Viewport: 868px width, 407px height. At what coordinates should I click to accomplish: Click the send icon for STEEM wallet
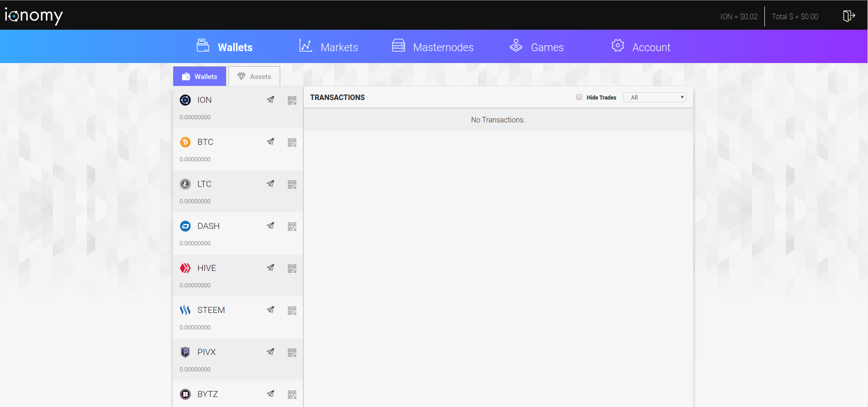click(271, 310)
